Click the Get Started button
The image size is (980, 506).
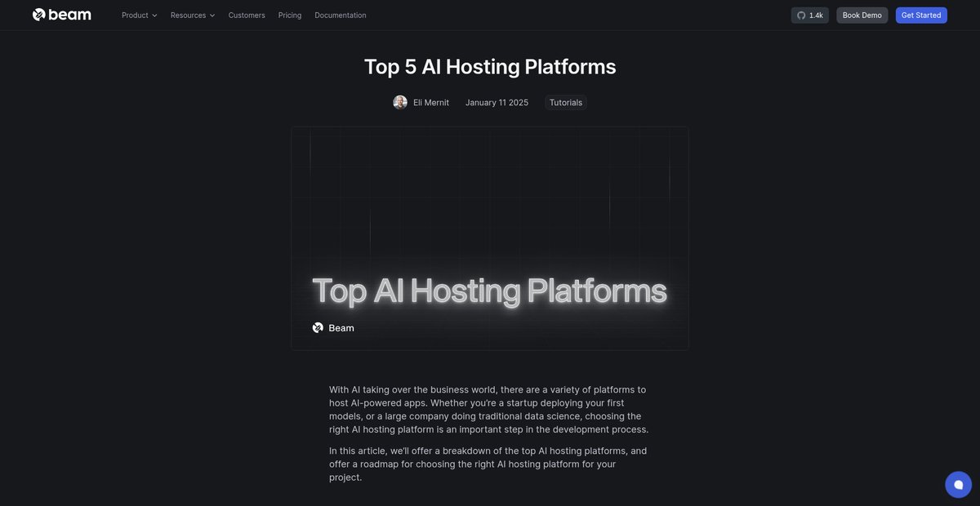[921, 15]
